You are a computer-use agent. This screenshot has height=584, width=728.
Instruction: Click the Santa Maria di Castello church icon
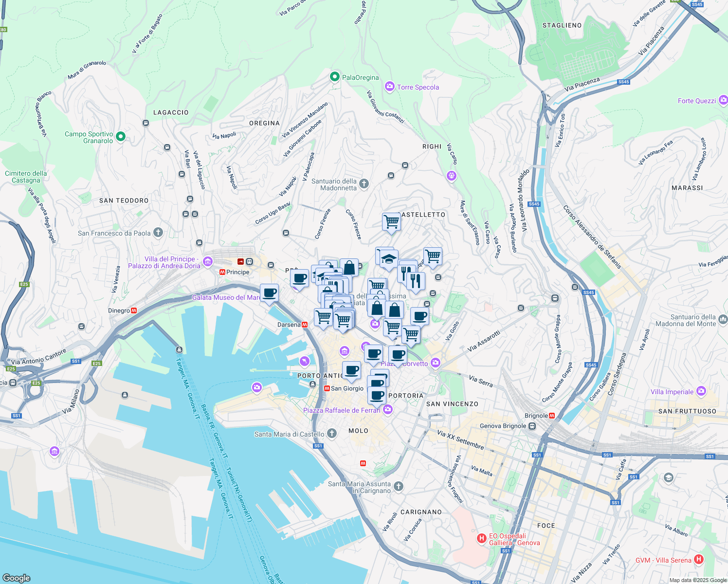pyautogui.click(x=331, y=433)
